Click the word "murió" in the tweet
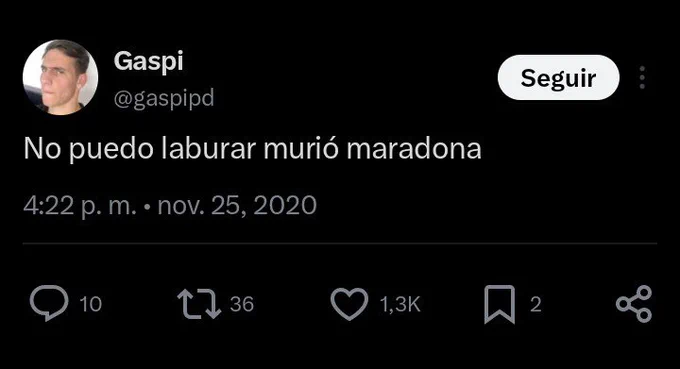680x369 pixels. pos(301,149)
